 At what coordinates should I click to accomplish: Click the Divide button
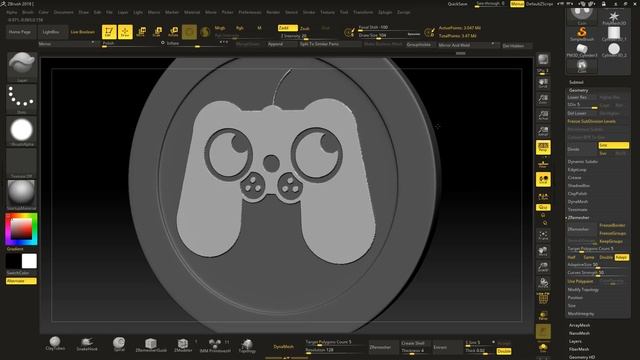pyautogui.click(x=581, y=149)
